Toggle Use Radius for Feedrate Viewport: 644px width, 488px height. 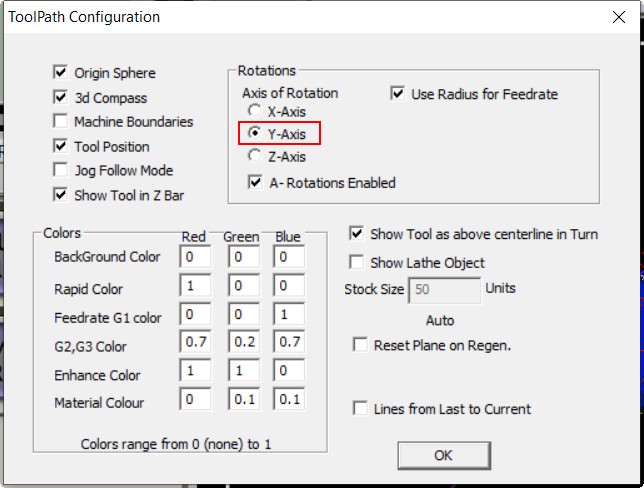click(x=398, y=94)
